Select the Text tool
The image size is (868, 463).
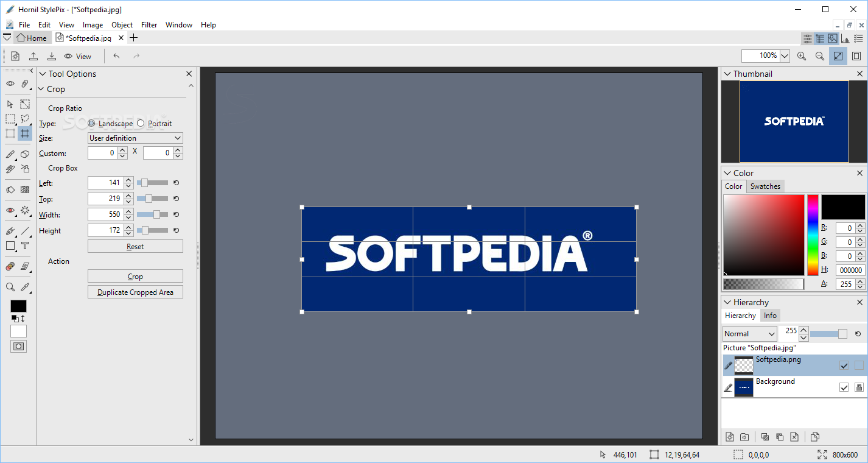pyautogui.click(x=25, y=246)
